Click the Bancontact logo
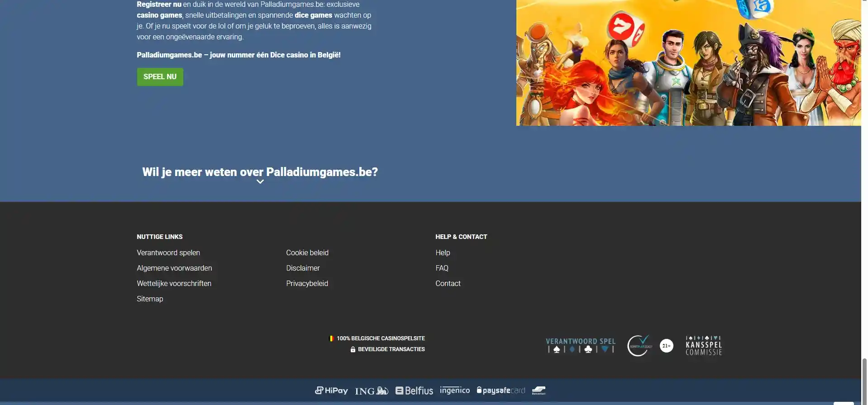 pyautogui.click(x=539, y=391)
